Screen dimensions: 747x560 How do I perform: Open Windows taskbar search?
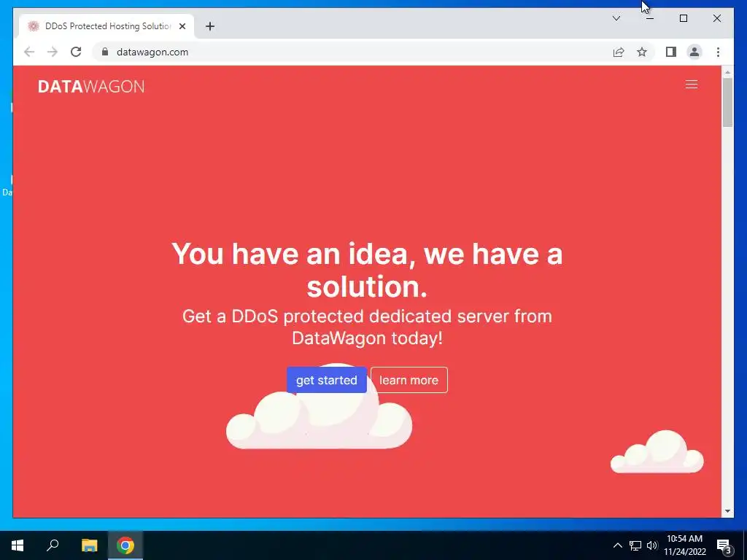tap(53, 545)
